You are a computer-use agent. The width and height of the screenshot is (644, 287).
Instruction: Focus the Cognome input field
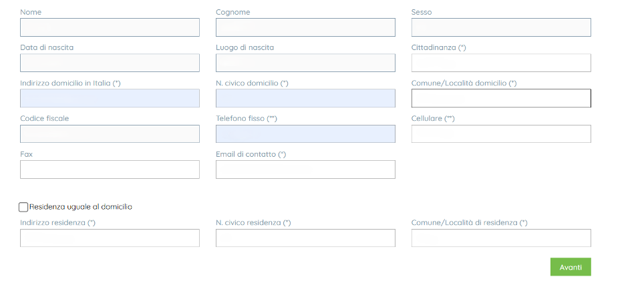tap(305, 27)
